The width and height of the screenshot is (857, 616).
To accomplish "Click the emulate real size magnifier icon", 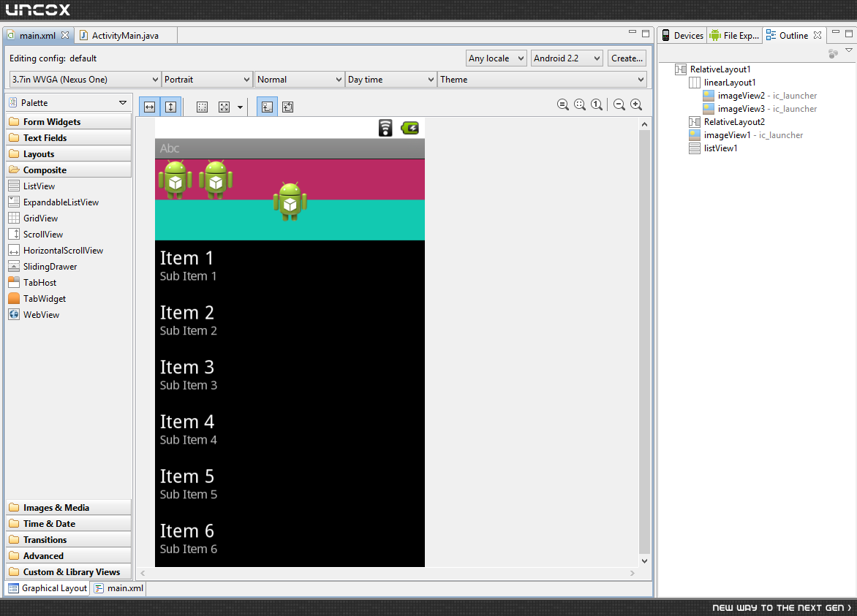I will click(563, 104).
